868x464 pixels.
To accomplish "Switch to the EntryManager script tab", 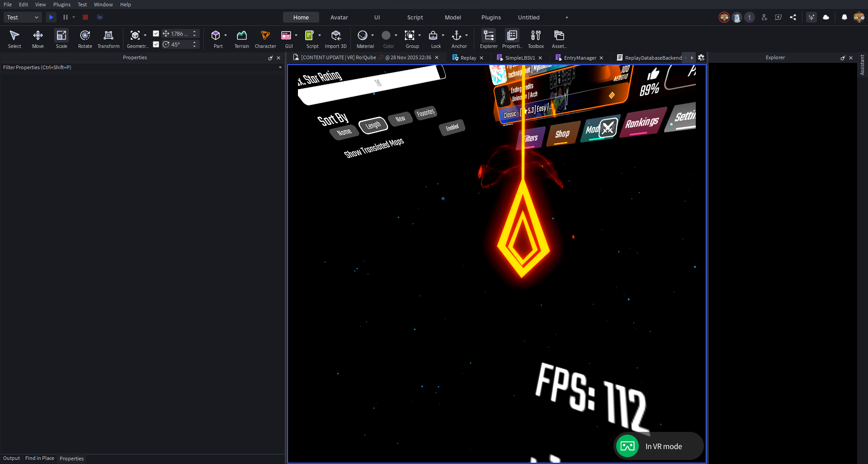I will pos(580,58).
